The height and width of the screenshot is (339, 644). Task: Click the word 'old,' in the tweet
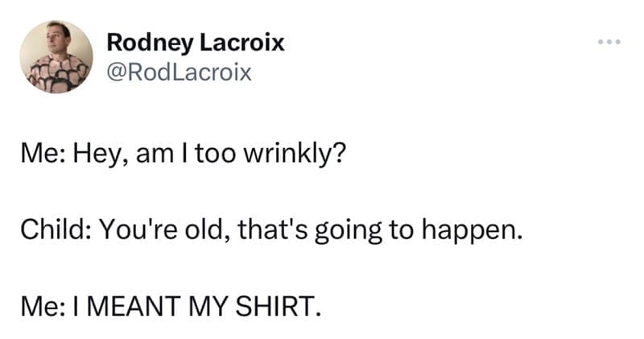pyautogui.click(x=206, y=230)
